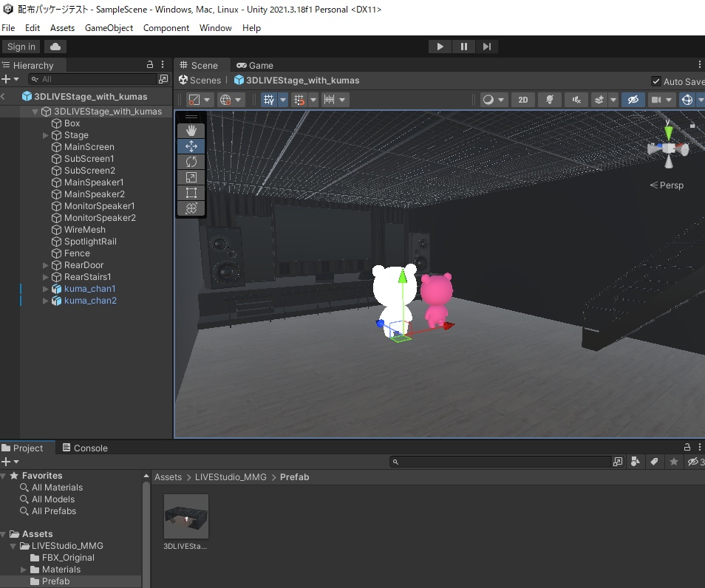Click the Step frame button
Screen dimensions: 705x588
487,47
